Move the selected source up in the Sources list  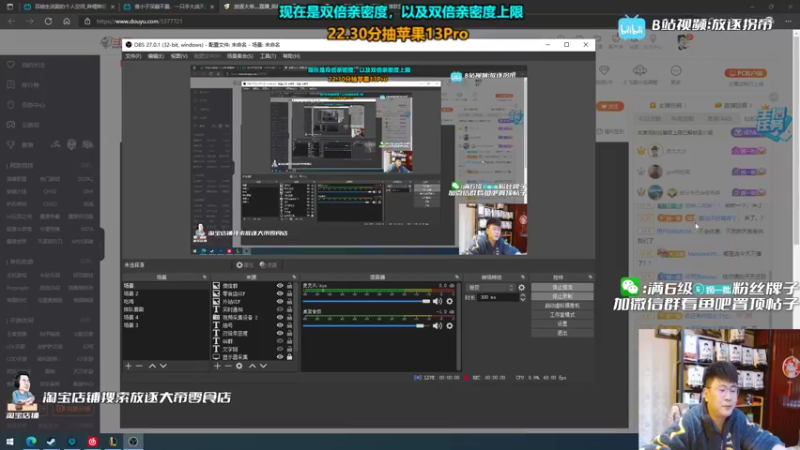252,366
